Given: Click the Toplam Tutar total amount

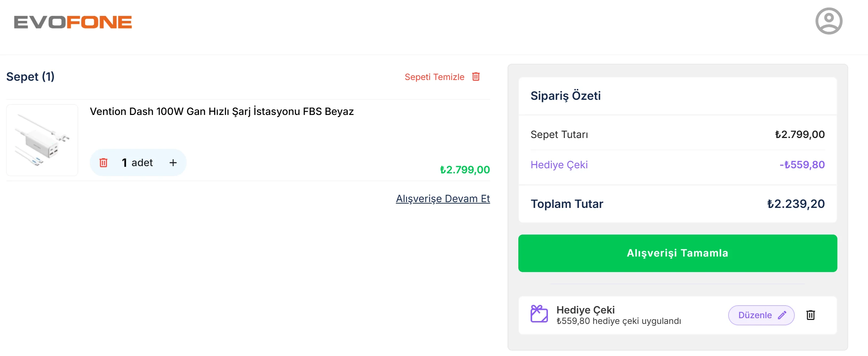Looking at the screenshot, I should click(796, 204).
